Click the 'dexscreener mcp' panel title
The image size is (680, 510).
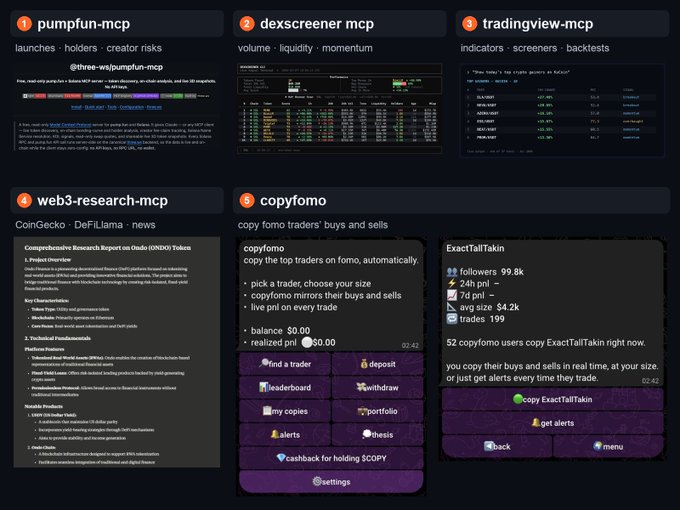click(x=317, y=24)
